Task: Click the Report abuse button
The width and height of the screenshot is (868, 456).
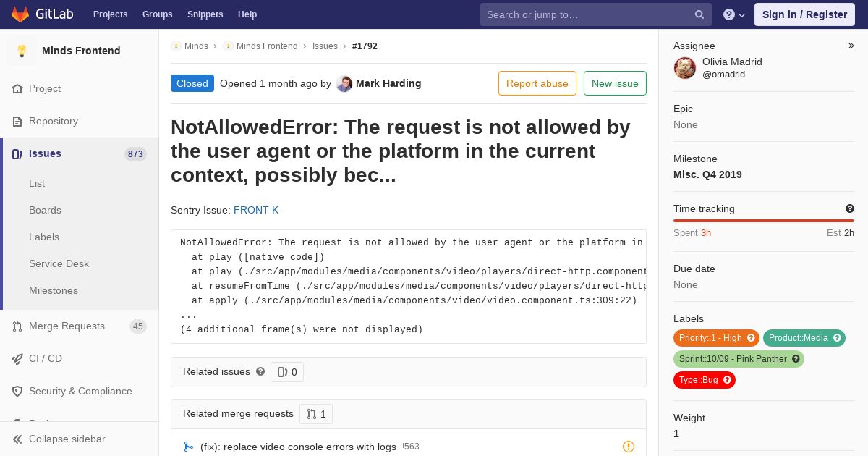Action: [x=537, y=83]
